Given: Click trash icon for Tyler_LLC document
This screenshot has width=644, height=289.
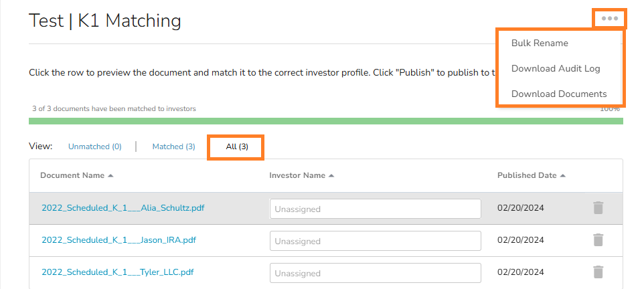Looking at the screenshot, I should click(598, 272).
